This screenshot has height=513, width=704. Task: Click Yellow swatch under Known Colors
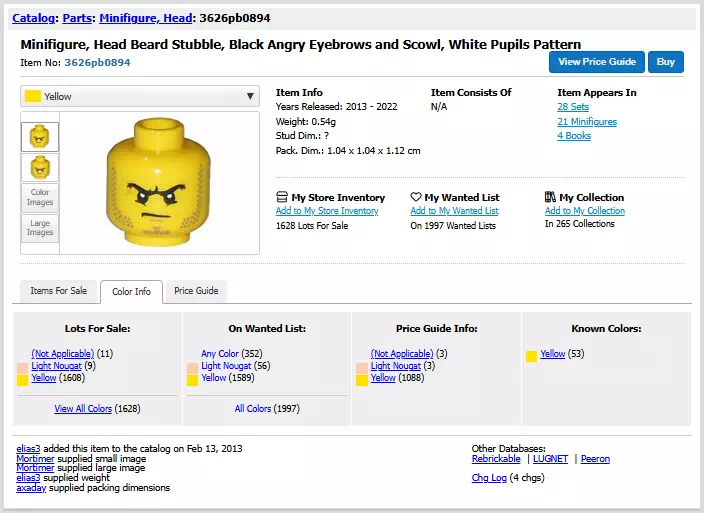pyautogui.click(x=532, y=356)
